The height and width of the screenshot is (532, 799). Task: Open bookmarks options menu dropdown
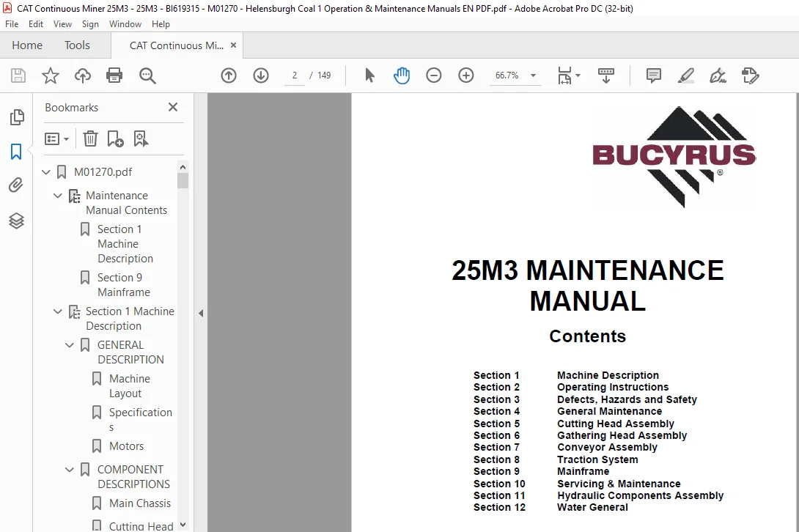pyautogui.click(x=56, y=138)
